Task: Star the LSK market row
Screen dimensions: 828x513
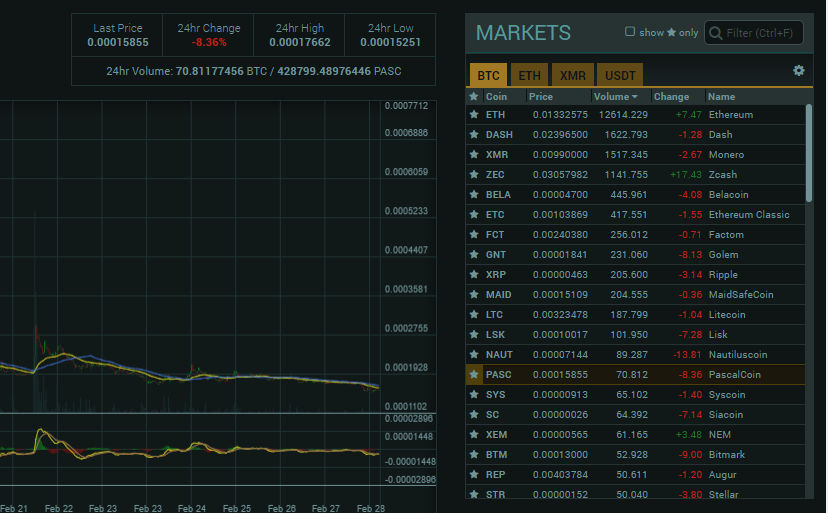Action: coord(474,334)
